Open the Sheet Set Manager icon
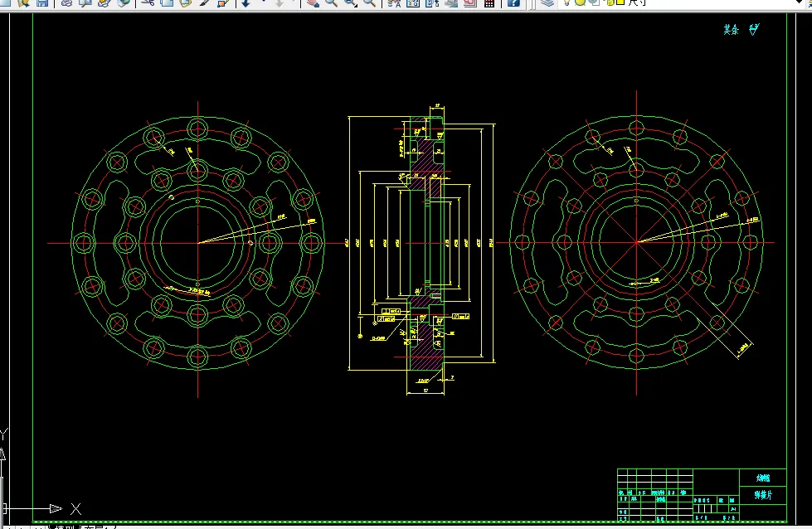This screenshot has width=812, height=529. (451, 2)
